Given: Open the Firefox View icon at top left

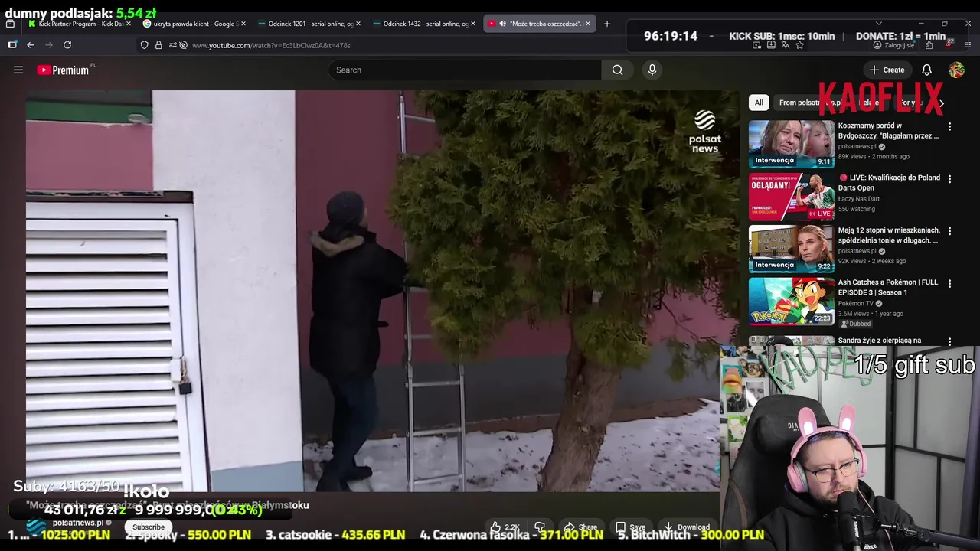Looking at the screenshot, I should click(x=10, y=24).
